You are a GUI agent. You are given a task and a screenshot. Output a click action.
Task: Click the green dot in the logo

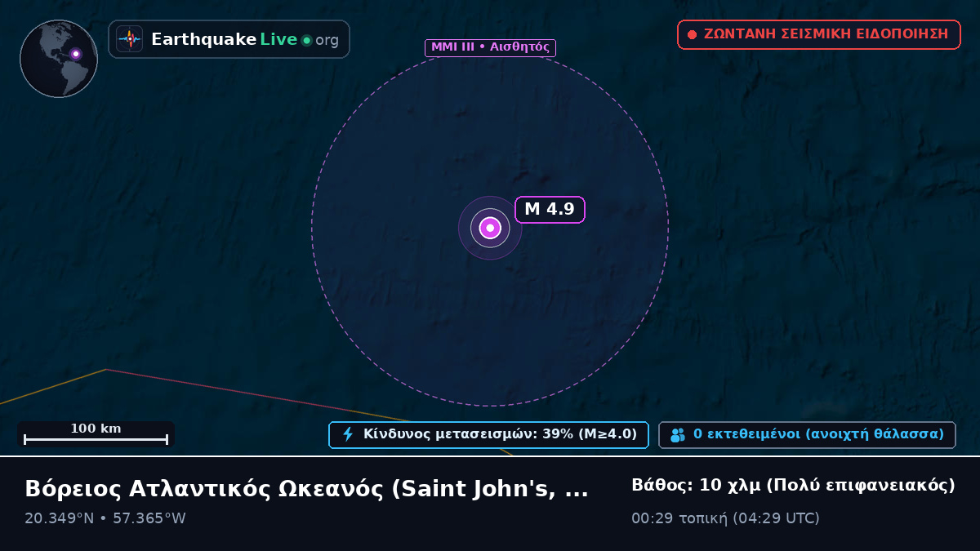click(307, 40)
